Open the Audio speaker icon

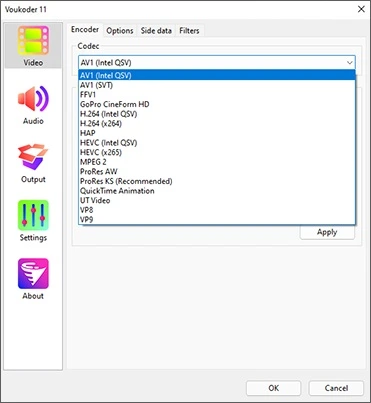pos(33,99)
